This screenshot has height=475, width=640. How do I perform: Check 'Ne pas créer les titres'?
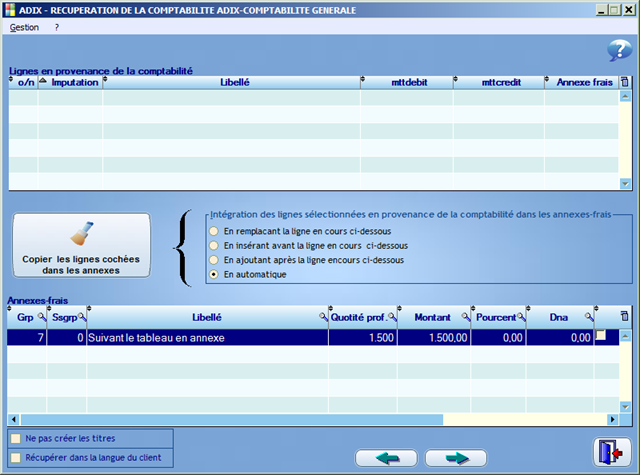16,439
